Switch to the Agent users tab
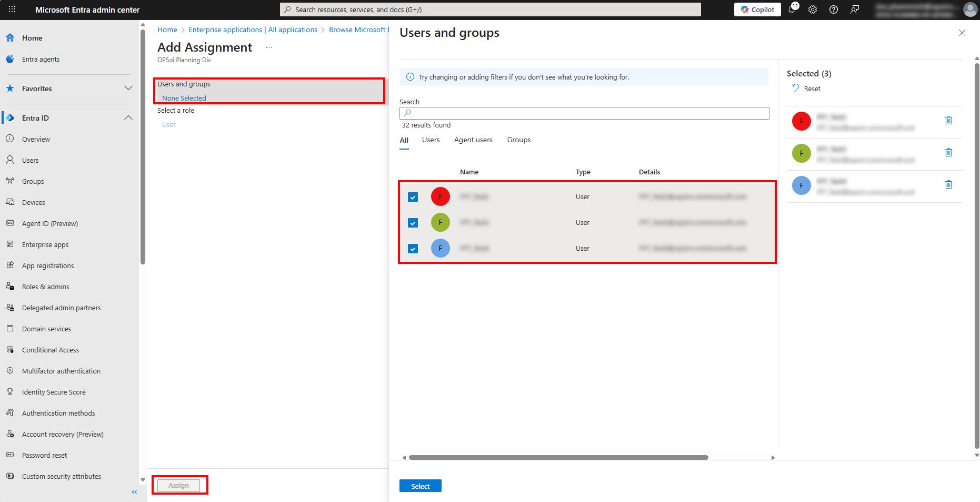 (x=473, y=140)
